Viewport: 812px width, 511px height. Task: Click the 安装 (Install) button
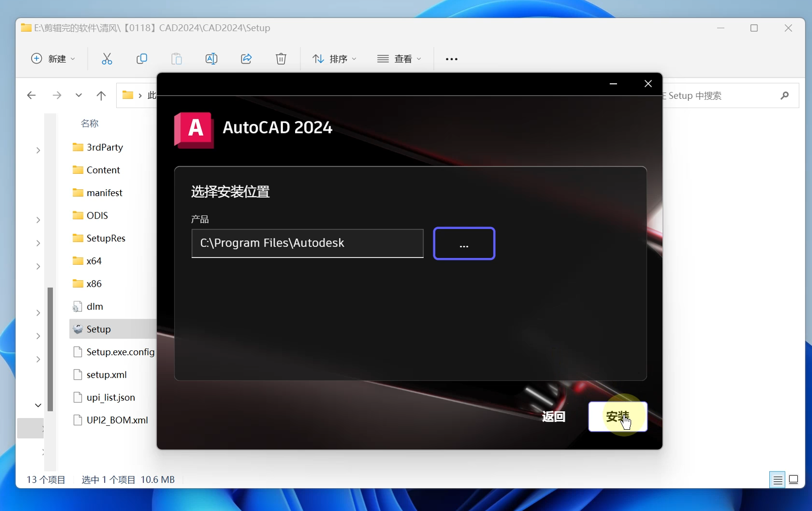pyautogui.click(x=618, y=417)
